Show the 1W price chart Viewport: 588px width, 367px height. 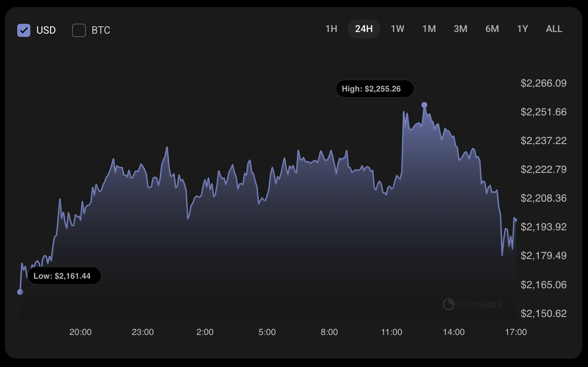[397, 29]
